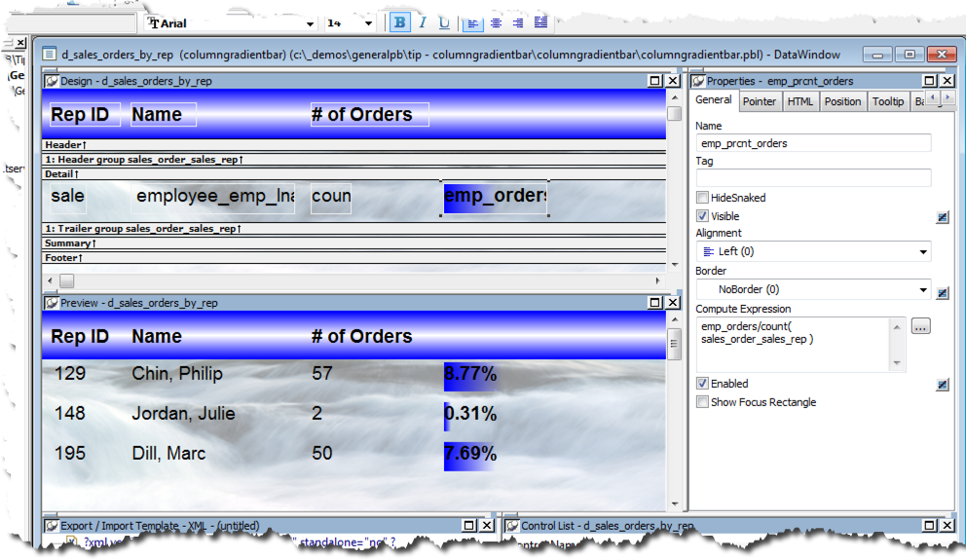Open the Compute Expression ellipsis dialog

tap(920, 326)
